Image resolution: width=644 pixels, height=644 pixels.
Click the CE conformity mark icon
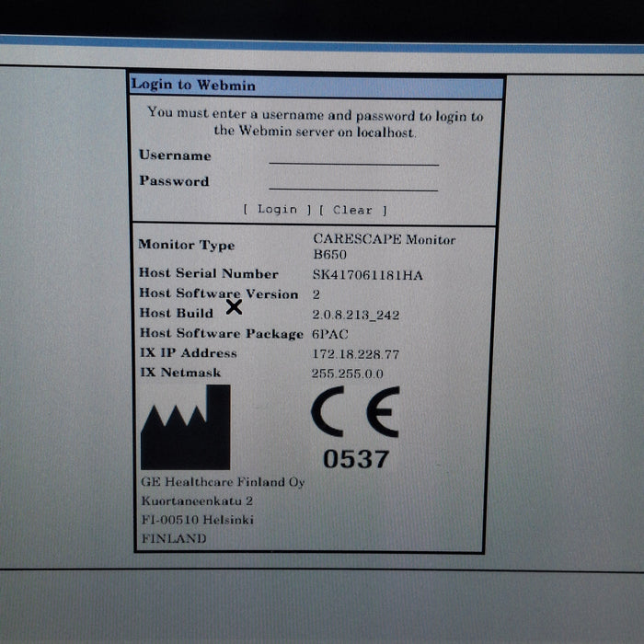coord(355,411)
